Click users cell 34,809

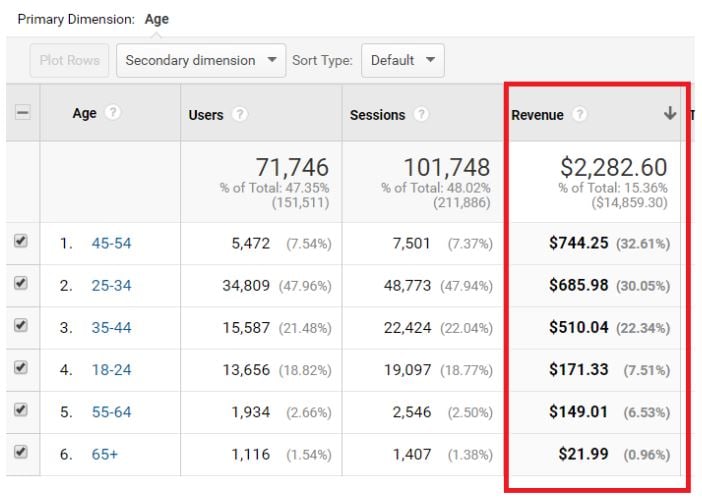click(x=246, y=286)
